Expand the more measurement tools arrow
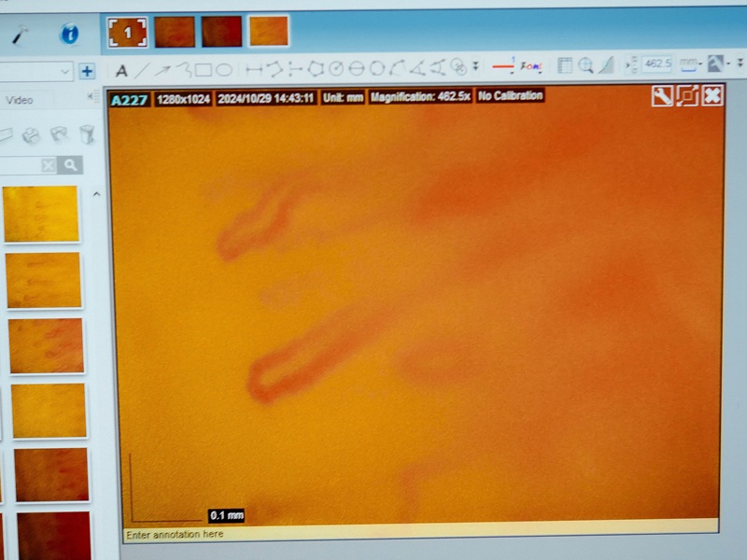The width and height of the screenshot is (747, 560). point(476,66)
